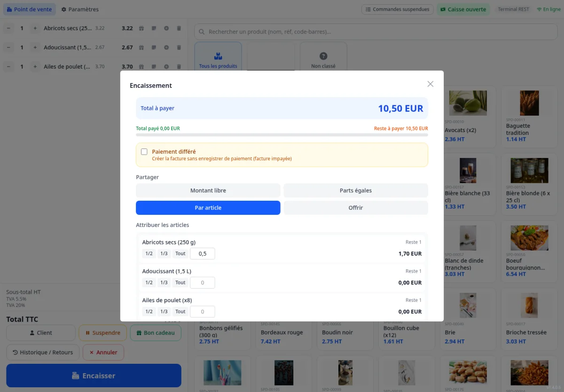Click the gift icon on Ailes de poulet cart line

[x=141, y=67]
